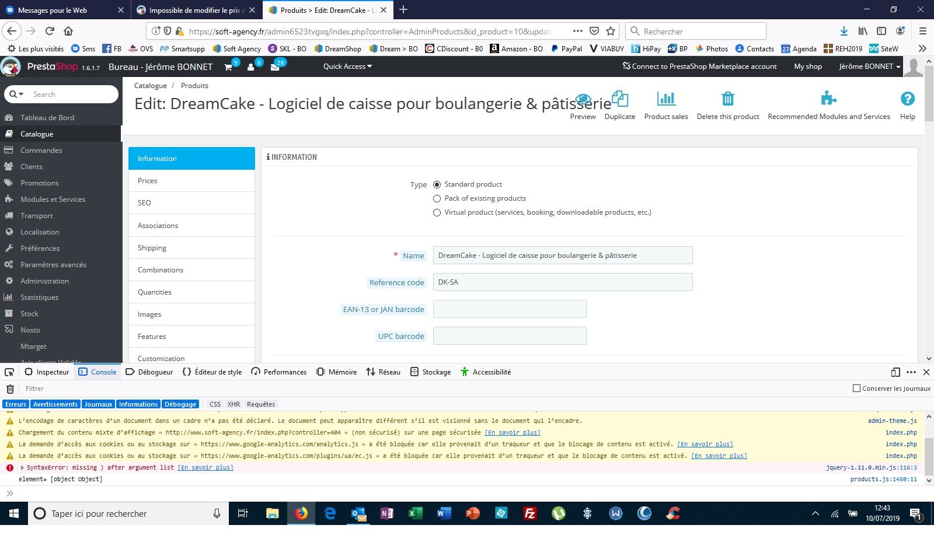934x560 pixels.
Task: Open the search type dropdown arrow
Action: click(17, 94)
